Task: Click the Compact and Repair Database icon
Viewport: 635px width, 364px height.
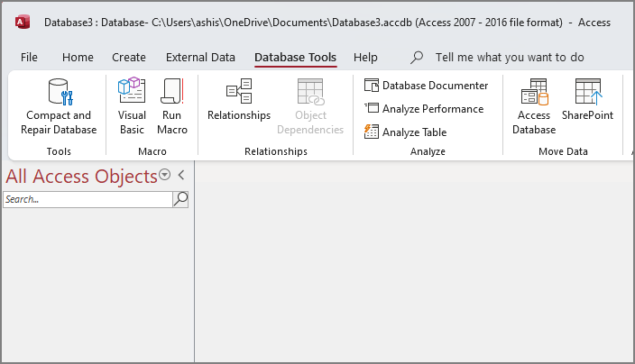Action: coord(60,93)
